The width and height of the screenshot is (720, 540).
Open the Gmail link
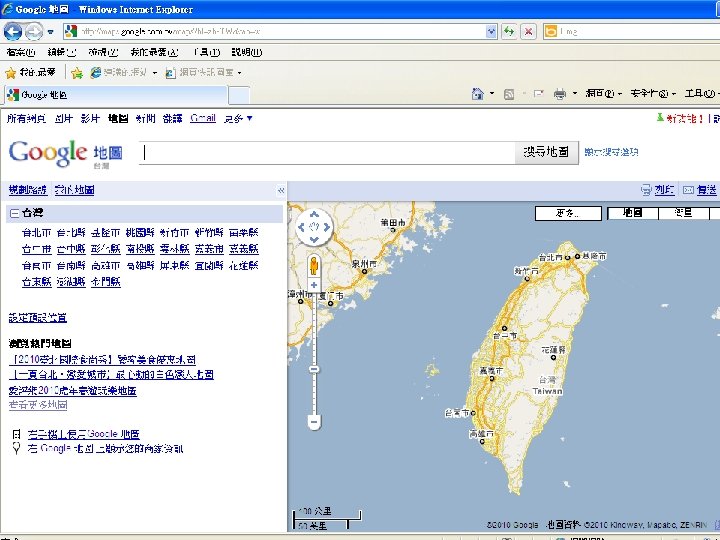[x=203, y=118]
